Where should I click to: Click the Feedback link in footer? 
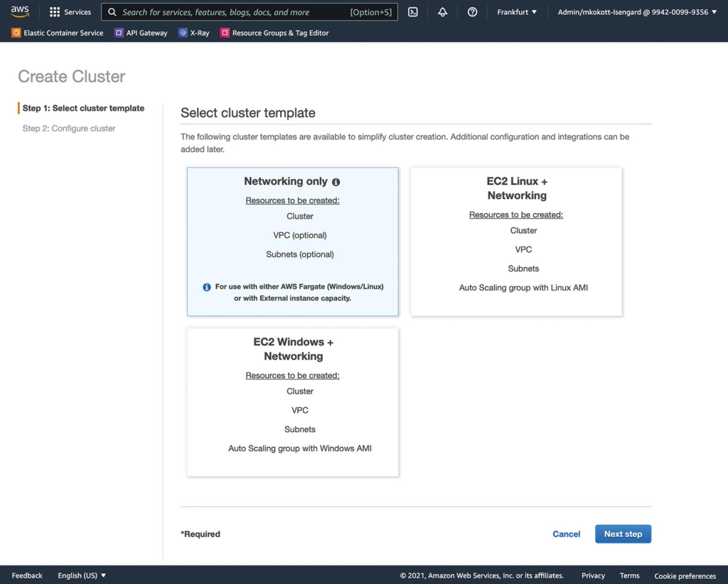[27, 575]
